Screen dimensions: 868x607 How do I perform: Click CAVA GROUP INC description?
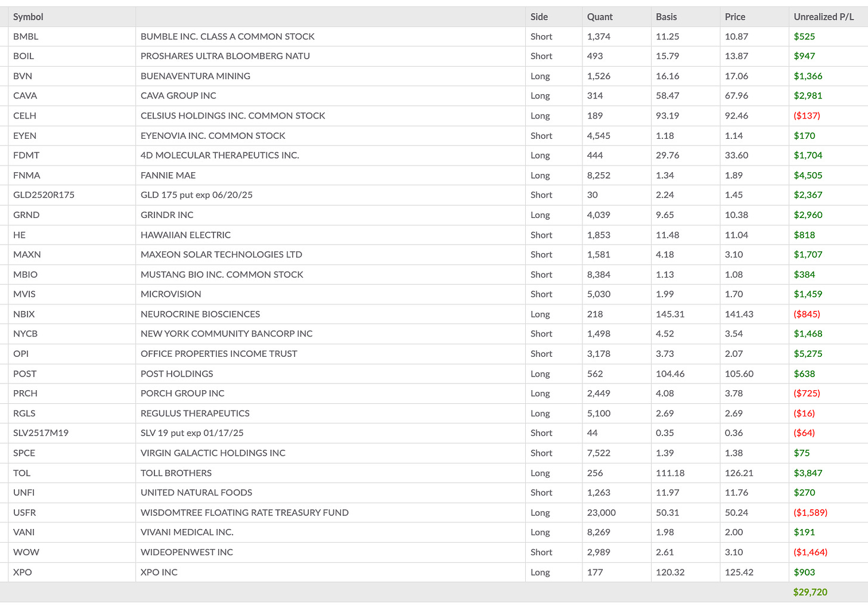178,96
